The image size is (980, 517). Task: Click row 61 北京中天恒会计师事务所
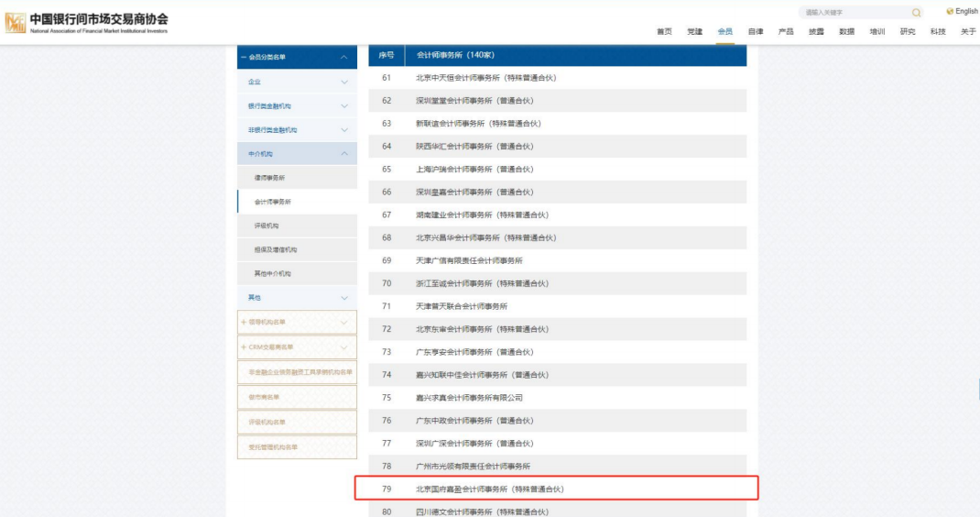coord(558,78)
